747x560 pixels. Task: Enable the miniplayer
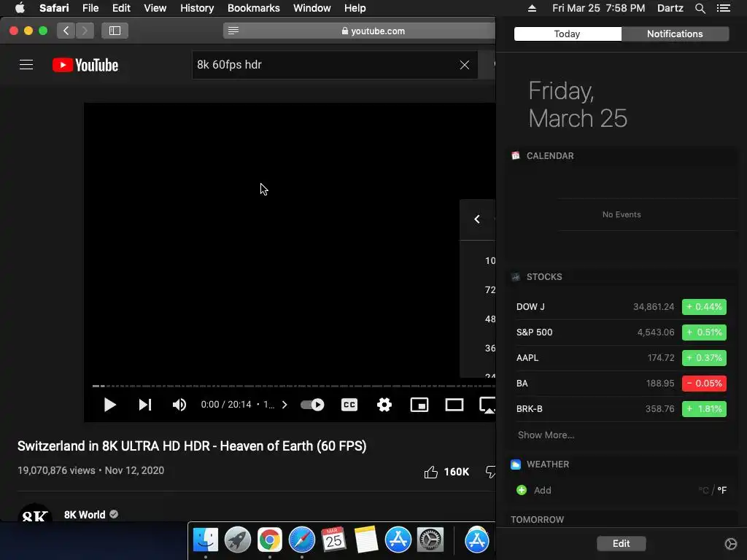coord(419,405)
